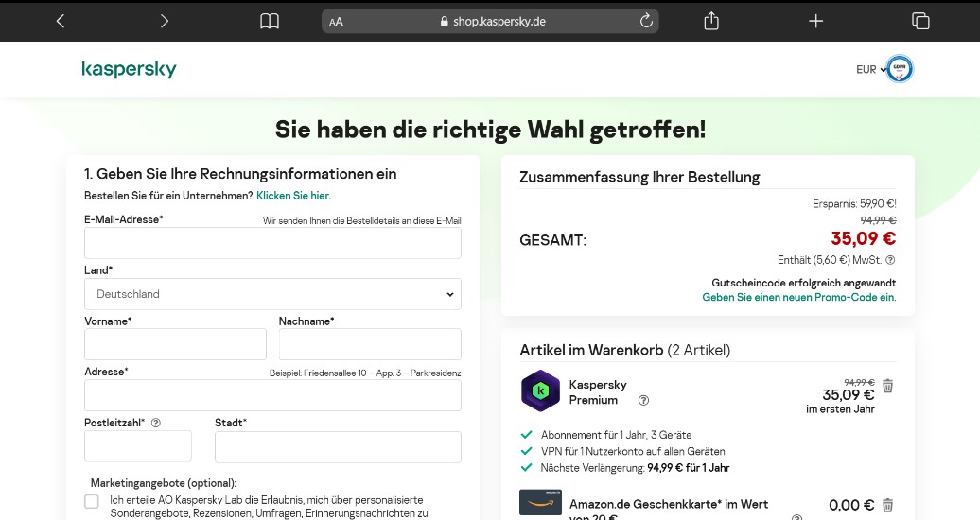Click 'Nächste Verlängerung: 94,99 € für 1 Jahr'
Screen dimensions: 980x520
[x=635, y=467]
